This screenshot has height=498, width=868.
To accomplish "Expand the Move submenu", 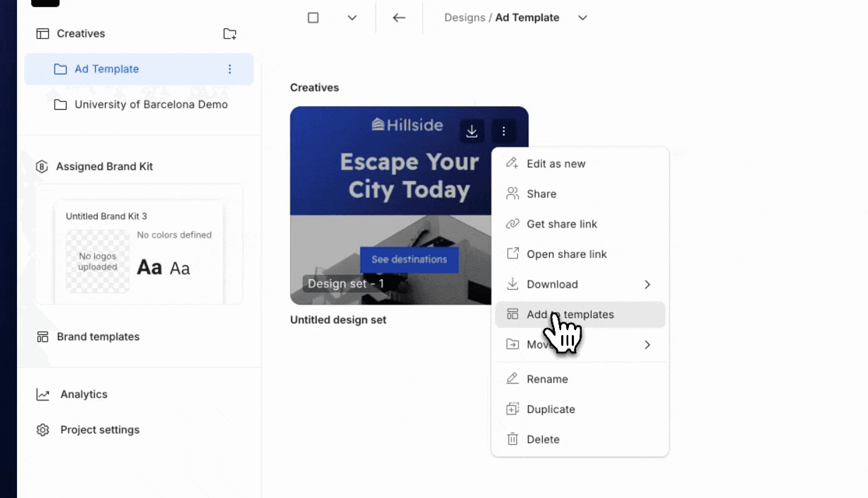I will pyautogui.click(x=648, y=345).
